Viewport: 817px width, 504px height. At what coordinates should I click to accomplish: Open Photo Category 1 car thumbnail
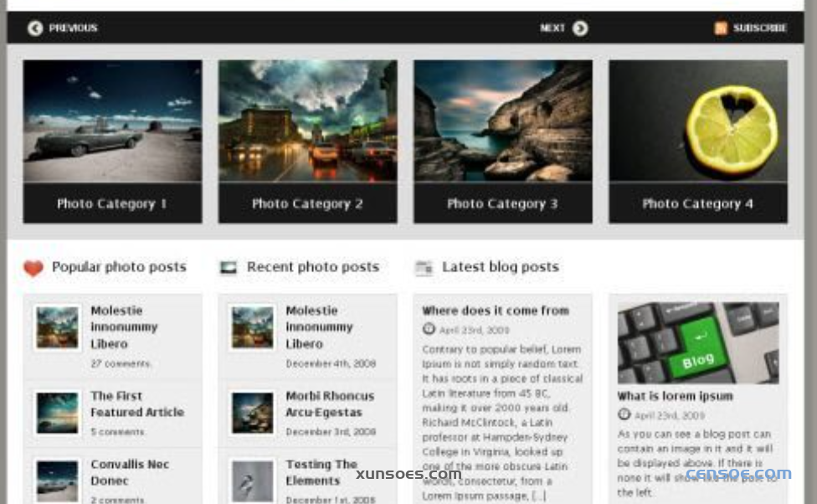pyautogui.click(x=112, y=121)
